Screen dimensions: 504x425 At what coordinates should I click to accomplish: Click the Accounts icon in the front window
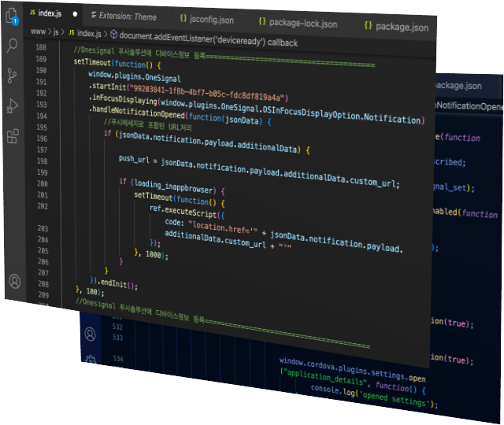tap(14, 281)
